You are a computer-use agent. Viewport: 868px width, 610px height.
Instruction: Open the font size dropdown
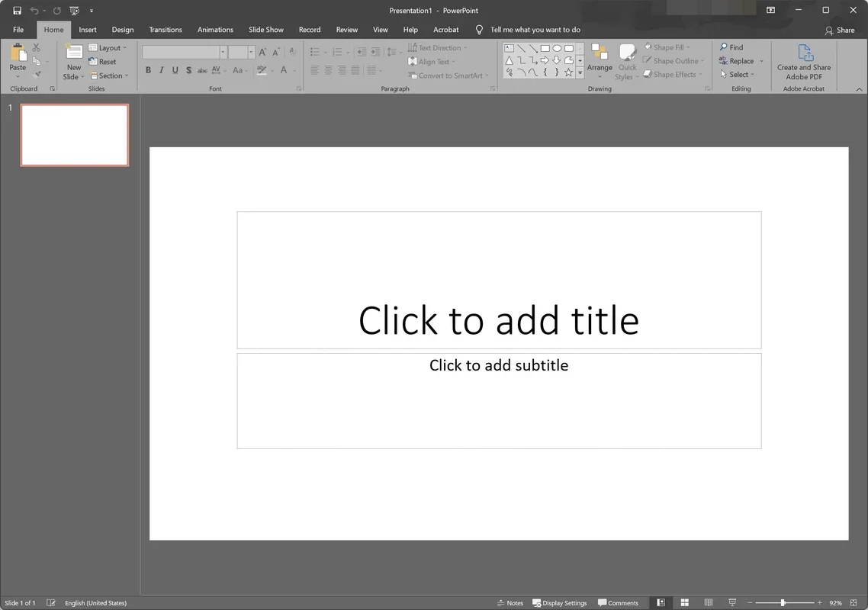(250, 51)
